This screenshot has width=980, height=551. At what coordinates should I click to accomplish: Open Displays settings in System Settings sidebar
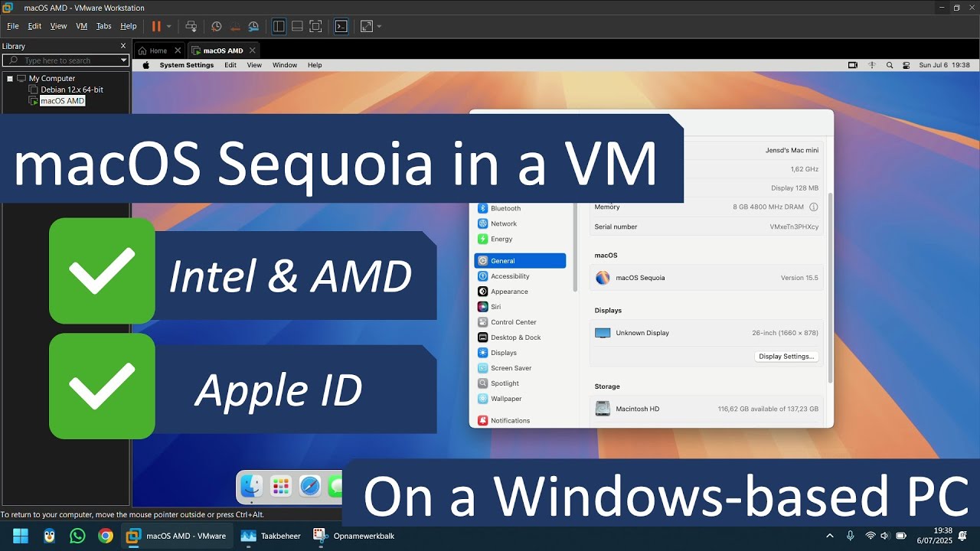pyautogui.click(x=504, y=352)
